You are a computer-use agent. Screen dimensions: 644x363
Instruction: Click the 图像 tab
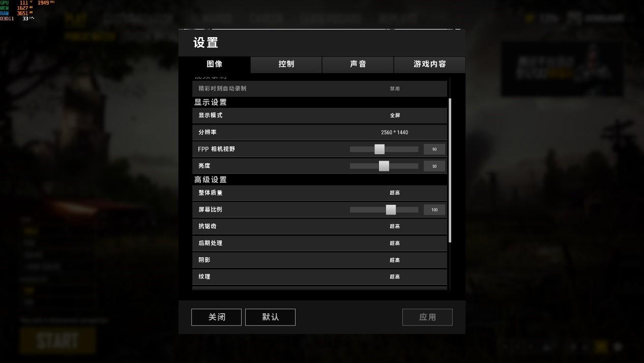(215, 64)
